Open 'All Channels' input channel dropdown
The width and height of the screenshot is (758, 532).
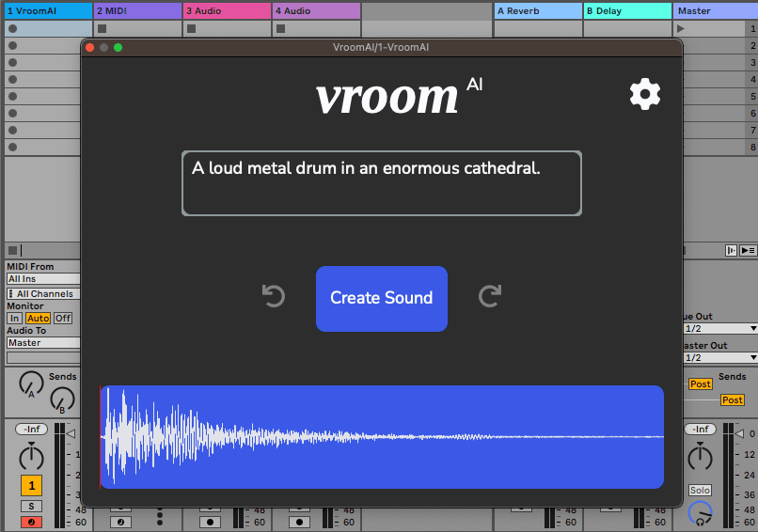[43, 294]
